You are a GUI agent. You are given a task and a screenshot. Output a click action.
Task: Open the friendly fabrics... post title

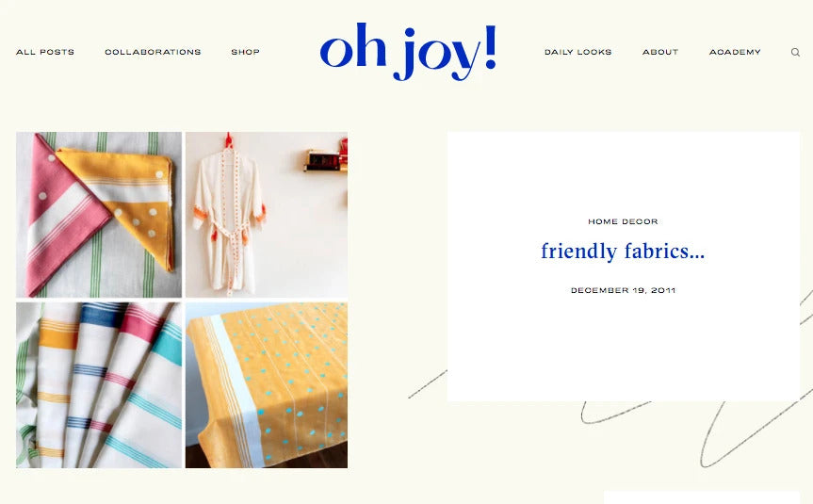(623, 252)
